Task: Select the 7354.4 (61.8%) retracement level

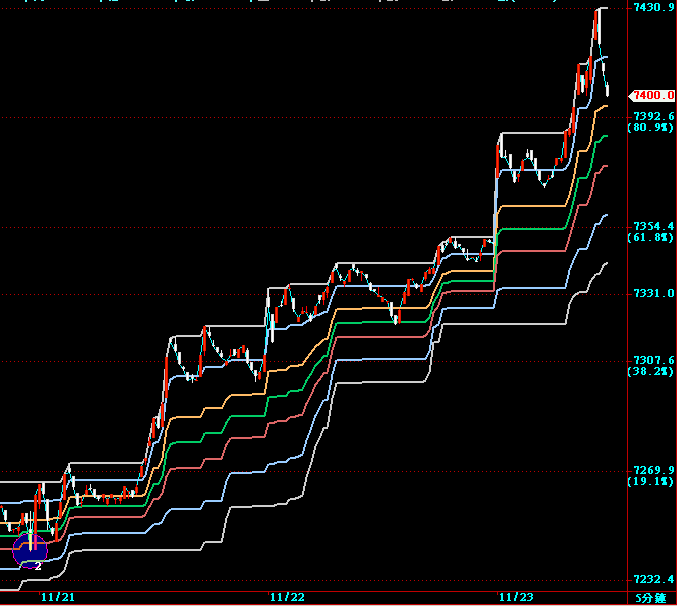Action: 651,232
